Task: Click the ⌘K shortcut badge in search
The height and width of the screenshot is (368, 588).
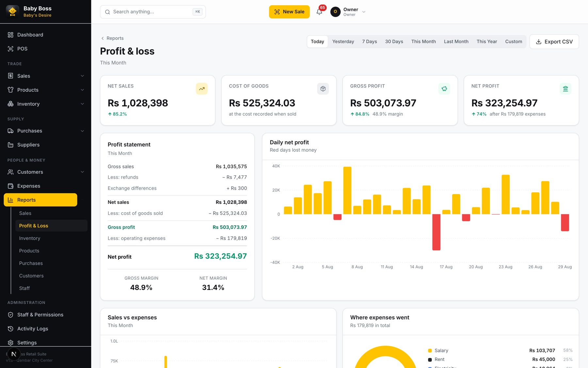Action: (198, 12)
